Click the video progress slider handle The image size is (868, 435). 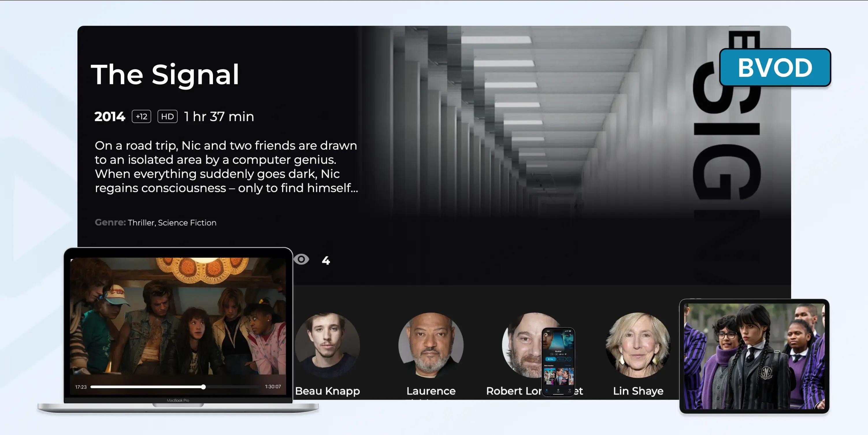coord(203,387)
